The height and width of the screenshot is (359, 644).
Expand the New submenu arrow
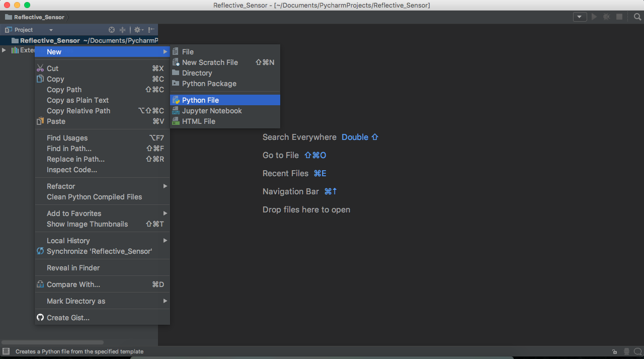(x=165, y=52)
